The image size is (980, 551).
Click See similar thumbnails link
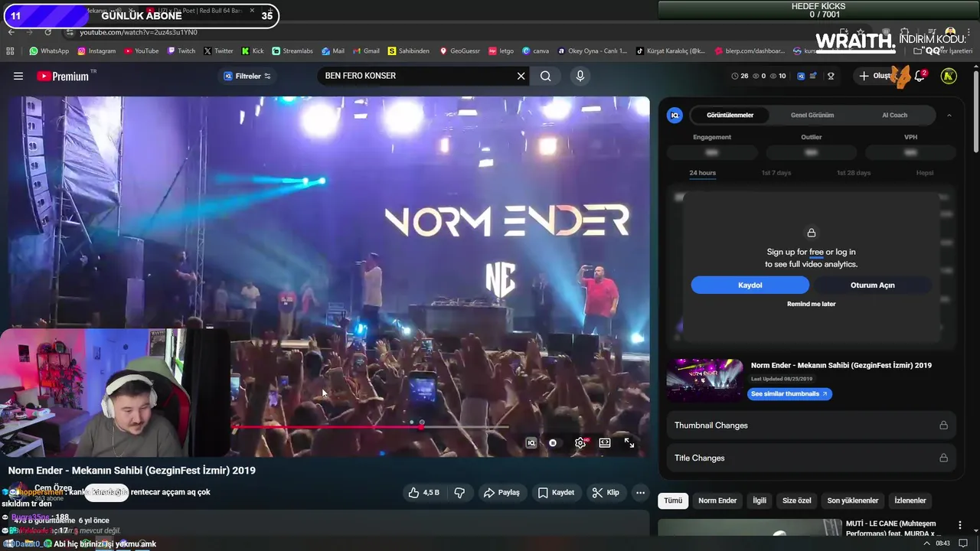(x=789, y=393)
